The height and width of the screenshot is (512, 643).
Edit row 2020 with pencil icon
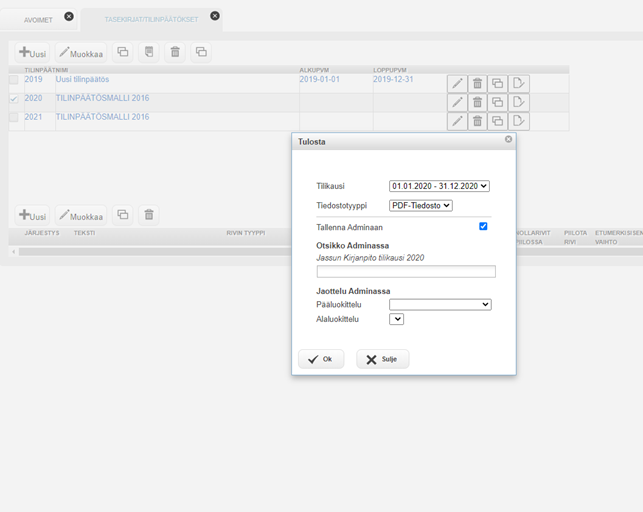(457, 102)
